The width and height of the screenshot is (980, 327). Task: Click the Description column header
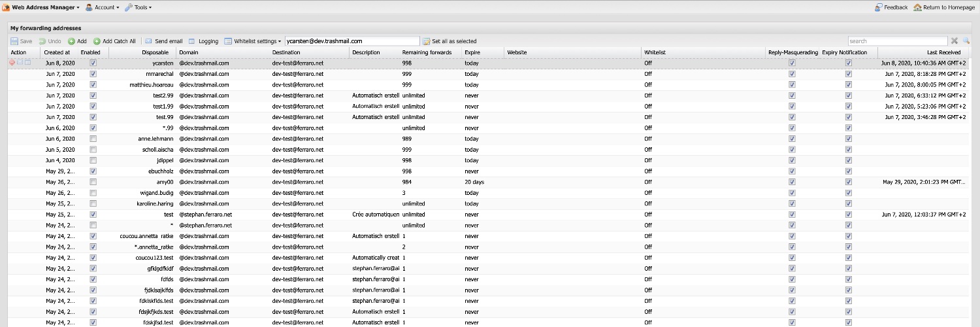pos(375,52)
